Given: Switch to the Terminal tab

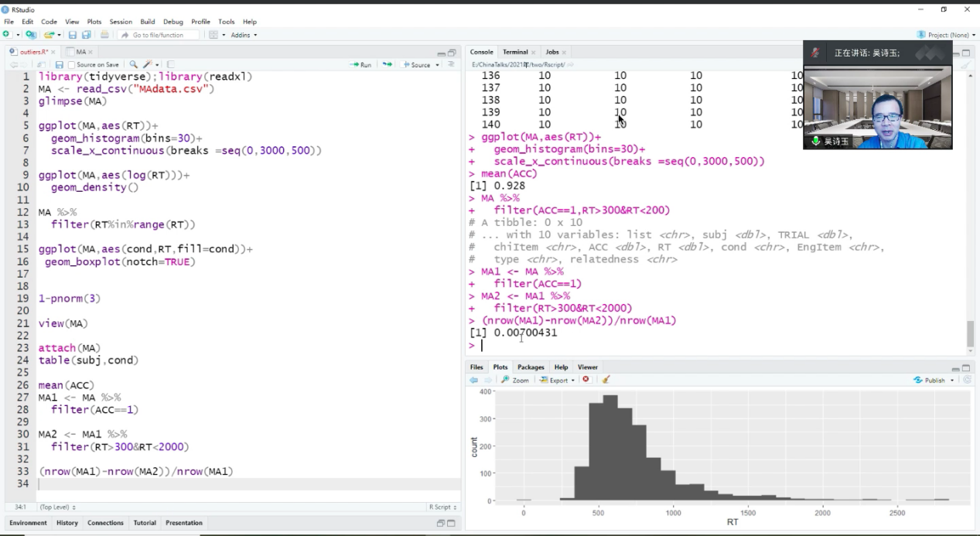Looking at the screenshot, I should point(515,52).
